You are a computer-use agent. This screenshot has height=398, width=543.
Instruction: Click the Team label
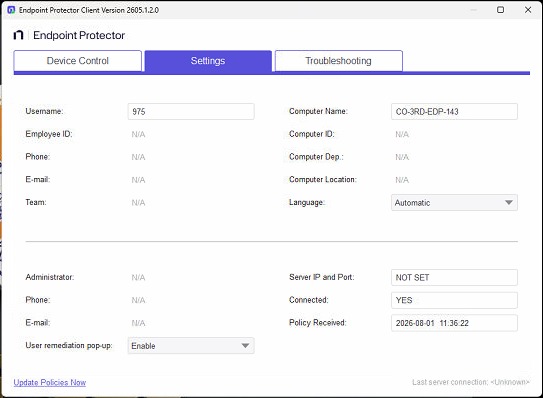click(x=36, y=202)
